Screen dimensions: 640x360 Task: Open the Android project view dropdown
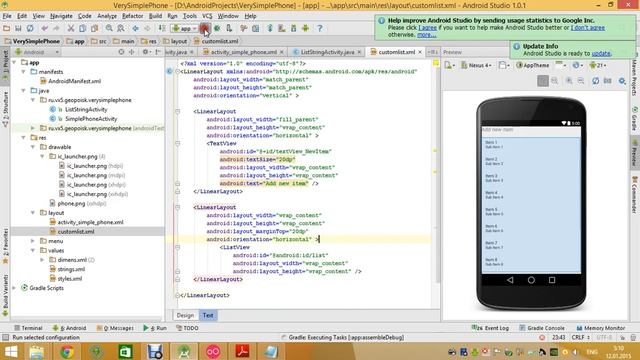[x=37, y=52]
